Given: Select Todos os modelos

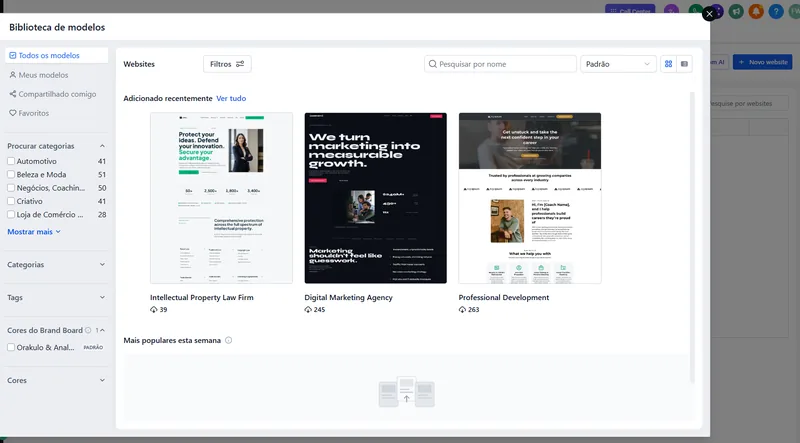Looking at the screenshot, I should tap(56, 55).
